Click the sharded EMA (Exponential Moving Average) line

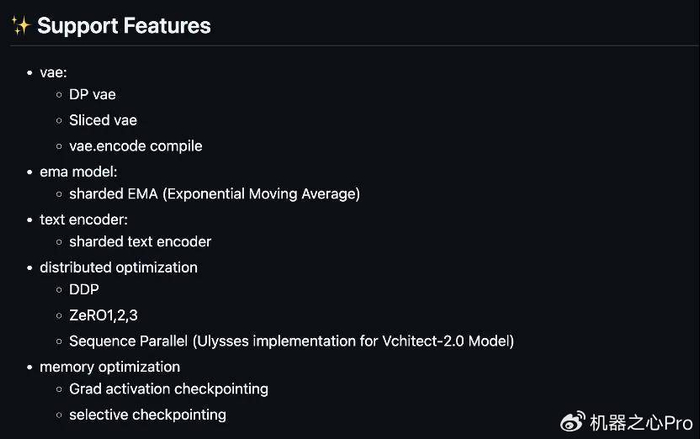(x=214, y=193)
